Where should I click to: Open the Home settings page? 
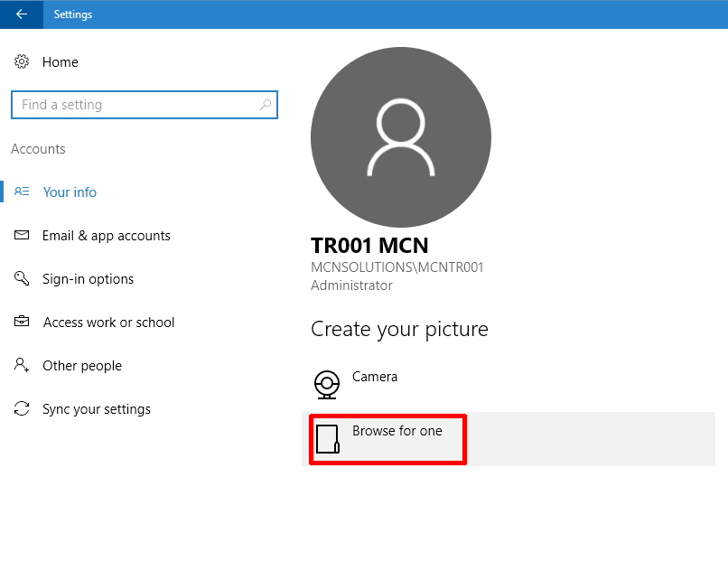[x=60, y=62]
